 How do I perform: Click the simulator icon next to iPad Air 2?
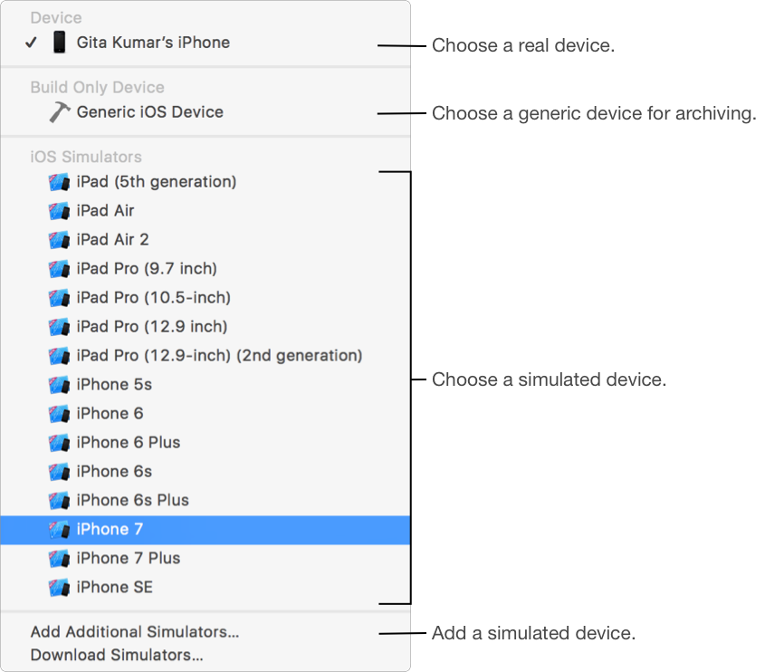60,240
